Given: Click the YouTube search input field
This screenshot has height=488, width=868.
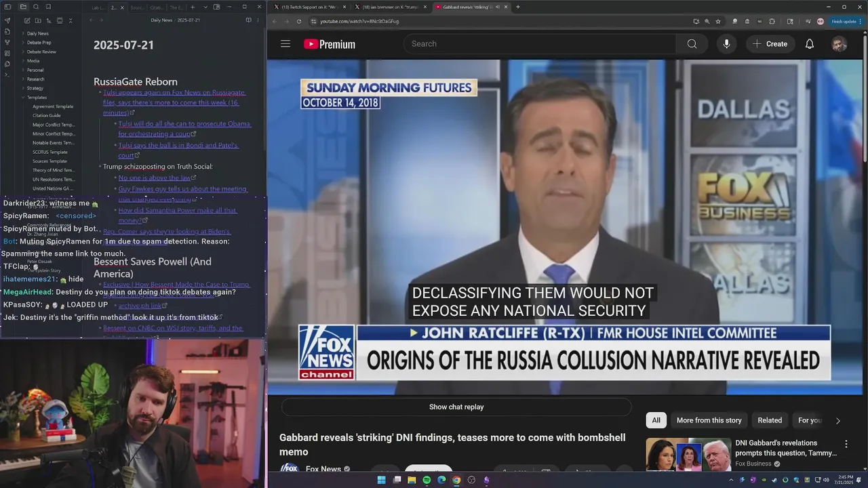Looking at the screenshot, I should pyautogui.click(x=539, y=44).
